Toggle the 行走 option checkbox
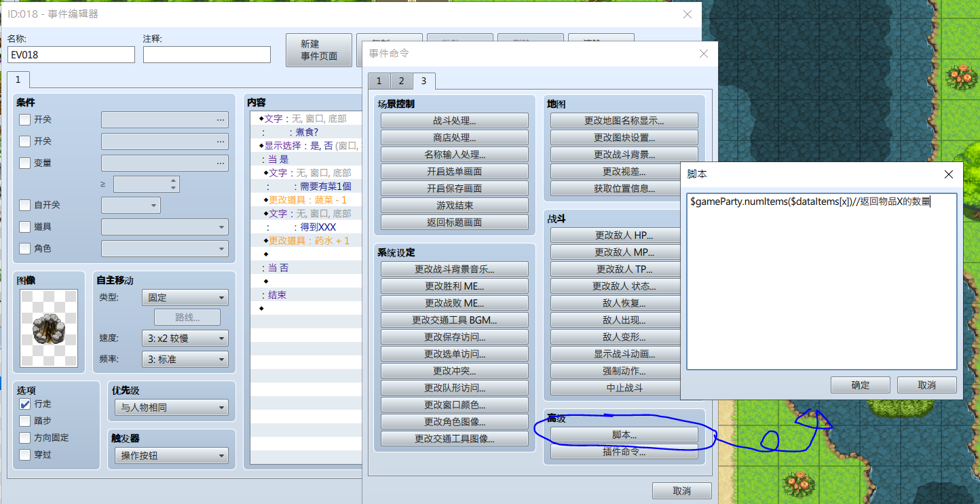980x504 pixels. tap(24, 404)
